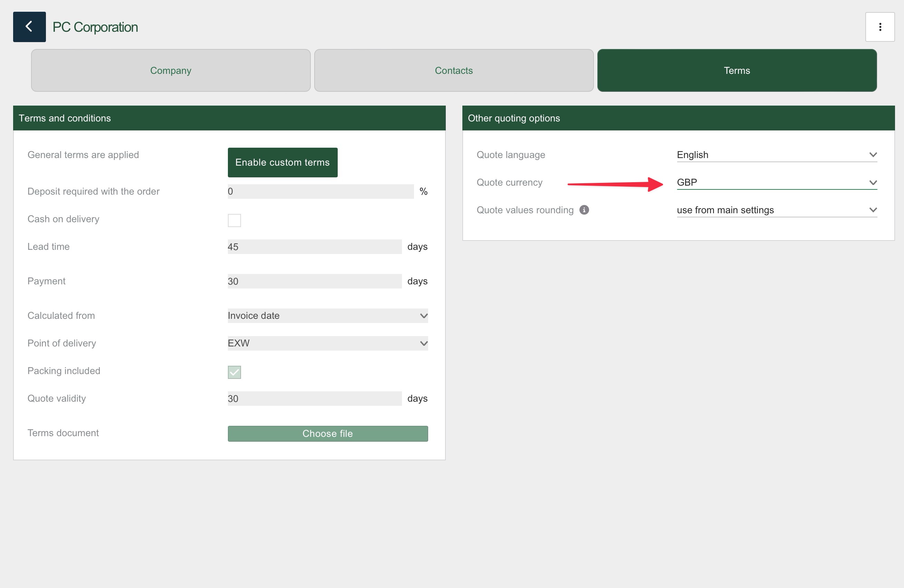Open the three-dot more options menu
Viewport: 904px width, 588px height.
tap(880, 27)
